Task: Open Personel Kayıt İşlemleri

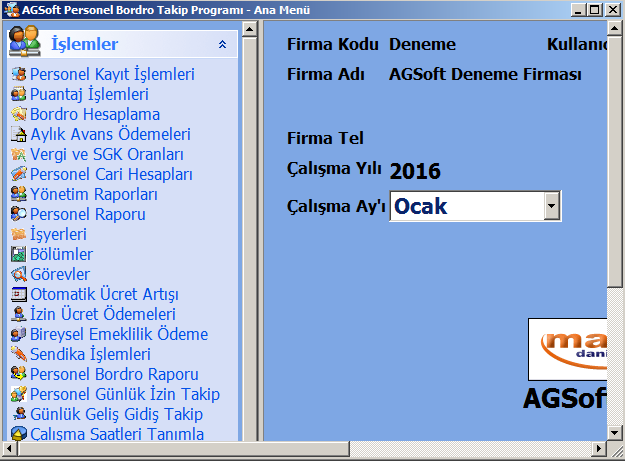Action: 112,75
